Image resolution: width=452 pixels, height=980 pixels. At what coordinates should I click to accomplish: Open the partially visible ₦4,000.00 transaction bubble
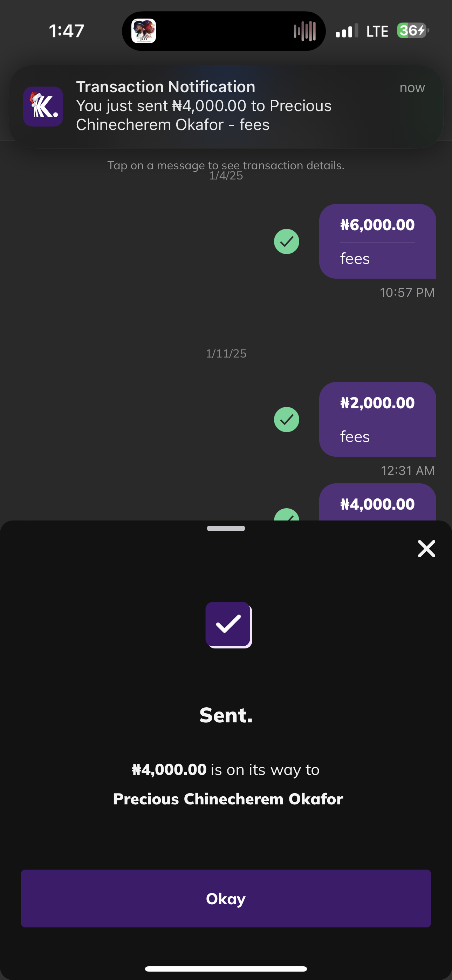[x=377, y=503]
